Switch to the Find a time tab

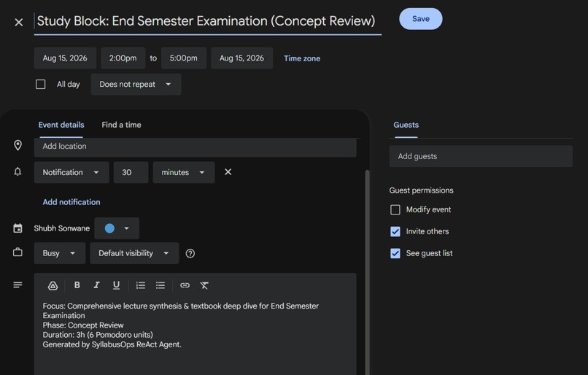122,125
